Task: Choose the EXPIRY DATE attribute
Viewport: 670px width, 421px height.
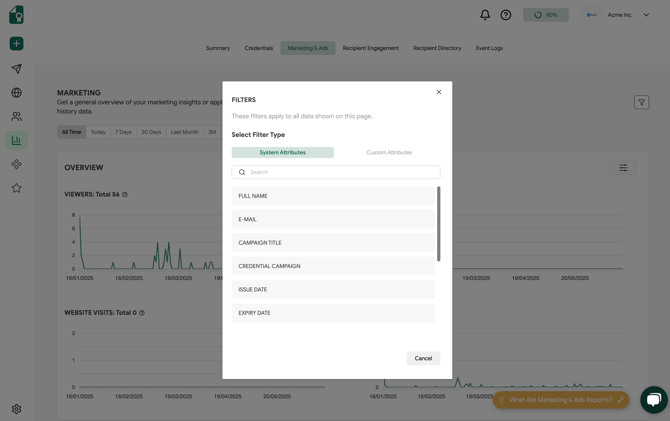Action: point(333,313)
